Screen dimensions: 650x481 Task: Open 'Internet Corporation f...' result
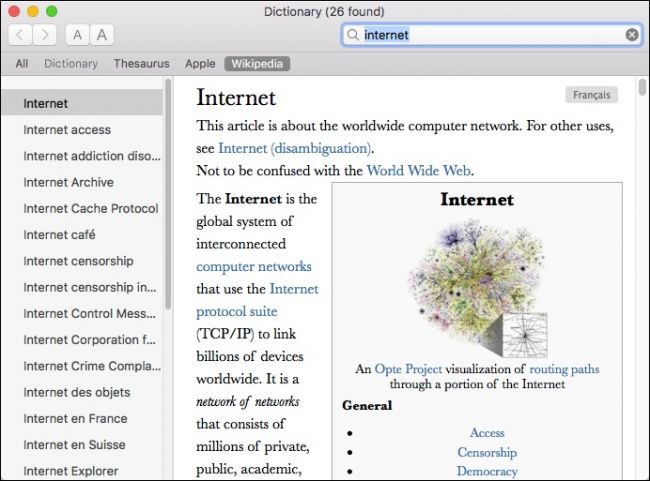point(82,340)
